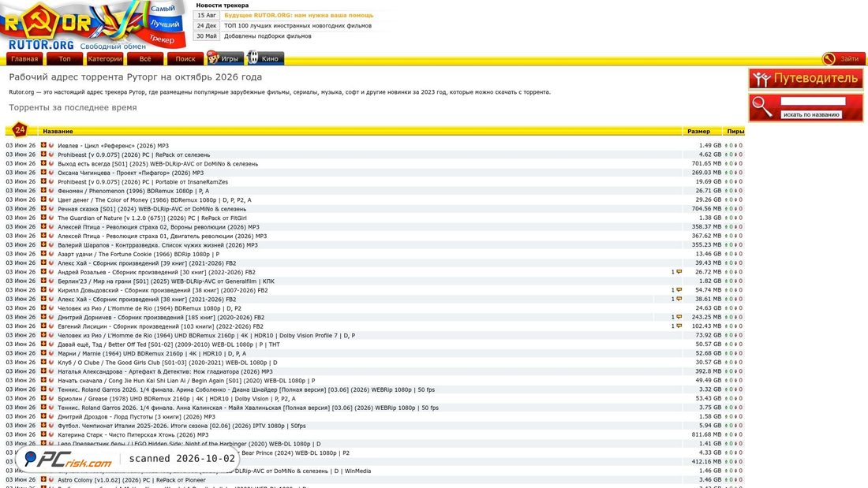Download the torrent file for Ивлев Цикл «Референс»
868x488 pixels.
pyautogui.click(x=43, y=146)
